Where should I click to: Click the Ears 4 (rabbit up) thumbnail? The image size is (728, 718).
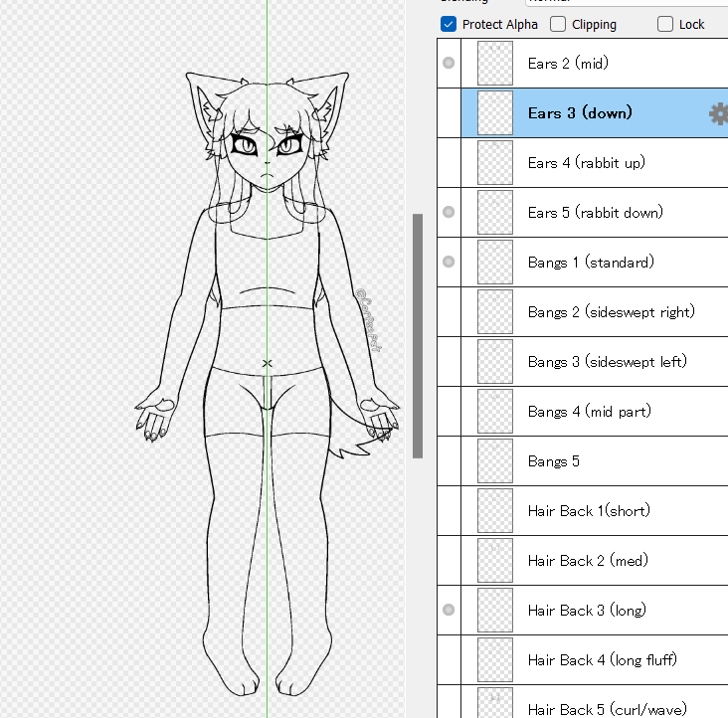pos(495,162)
